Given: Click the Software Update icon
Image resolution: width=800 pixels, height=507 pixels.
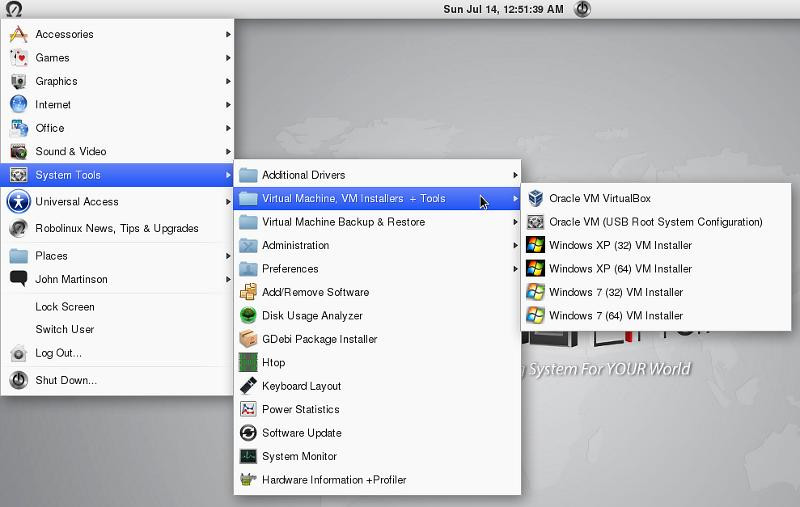Looking at the screenshot, I should 248,433.
